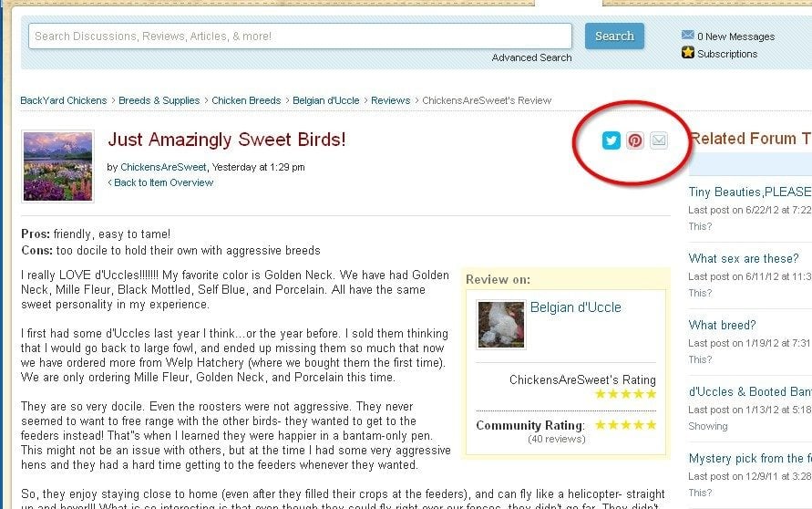Open the Belgian d'Uccle chicken thumbnail
Viewport: 812px width, 509px height.
tap(501, 325)
